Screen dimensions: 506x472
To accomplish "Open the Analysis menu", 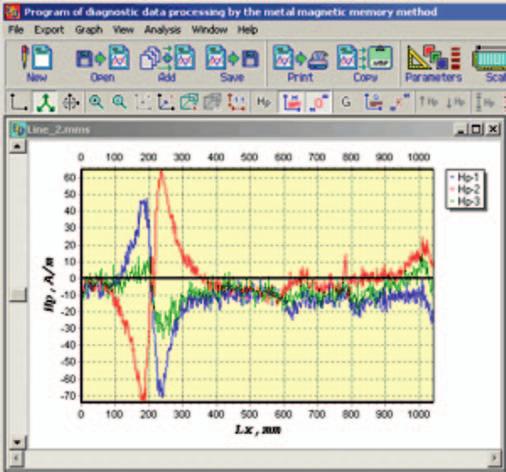I will pos(162,30).
